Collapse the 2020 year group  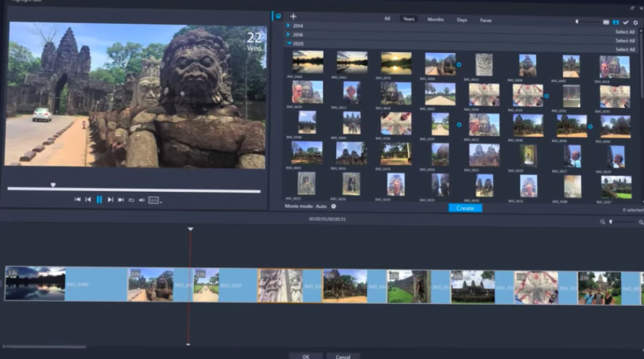point(288,43)
